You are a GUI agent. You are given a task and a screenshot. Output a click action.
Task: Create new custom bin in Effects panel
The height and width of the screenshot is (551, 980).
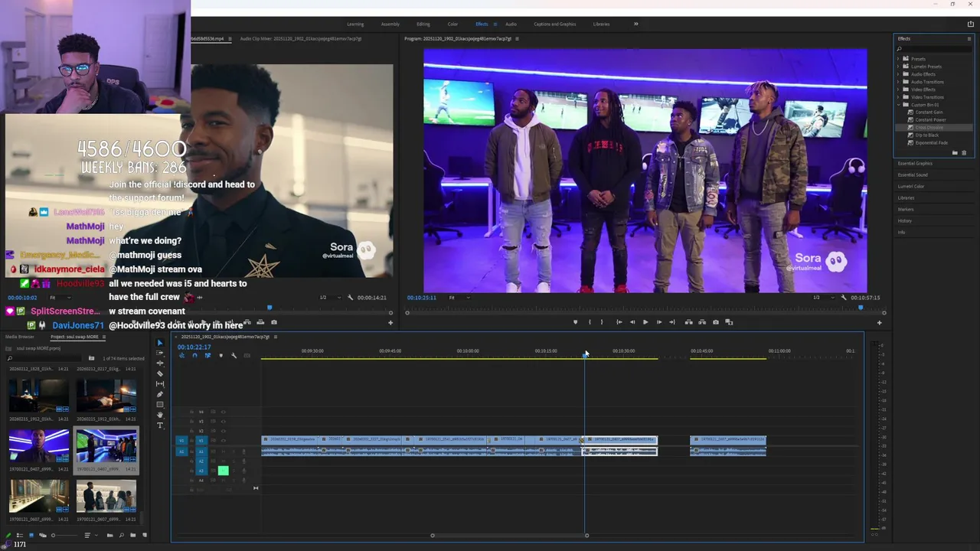point(955,153)
